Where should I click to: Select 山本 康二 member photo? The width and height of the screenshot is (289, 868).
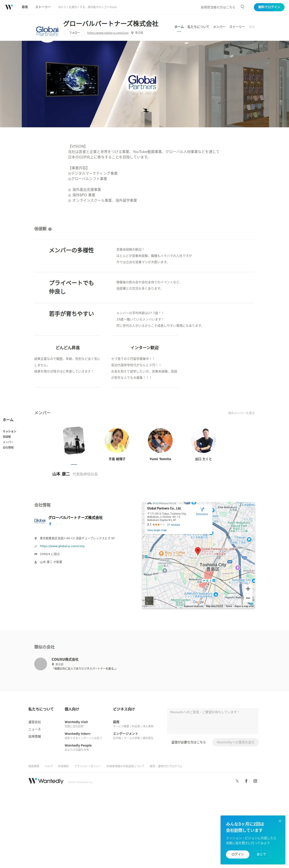pyautogui.click(x=74, y=440)
